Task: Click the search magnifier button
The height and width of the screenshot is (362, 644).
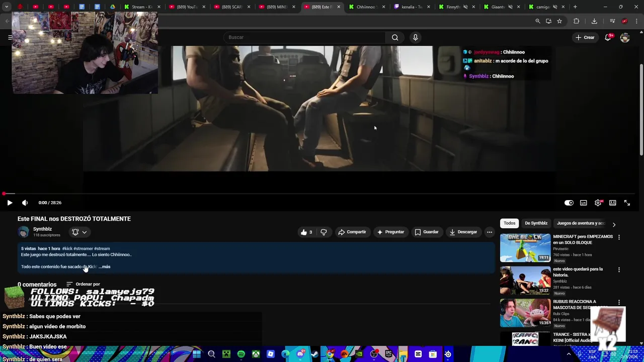Action: [x=395, y=37]
